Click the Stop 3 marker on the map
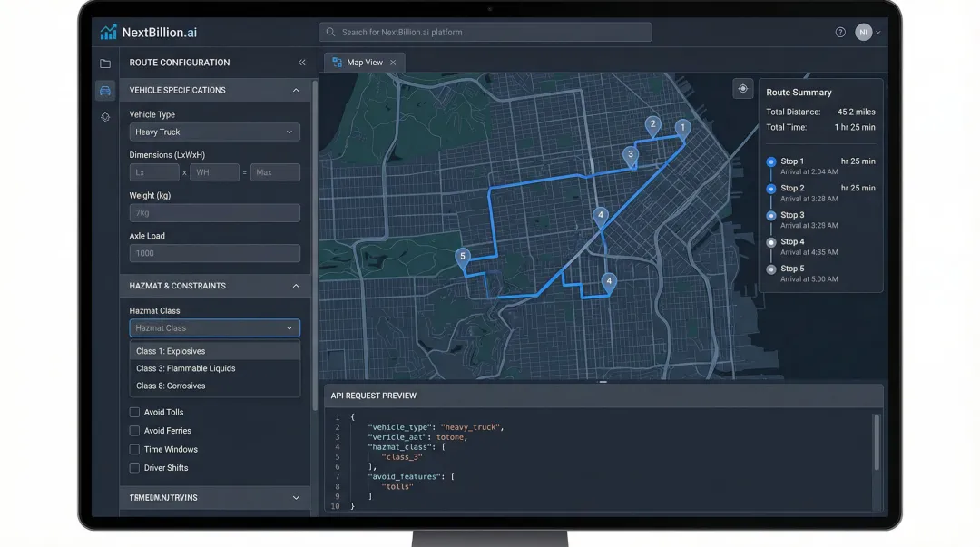 tap(631, 155)
